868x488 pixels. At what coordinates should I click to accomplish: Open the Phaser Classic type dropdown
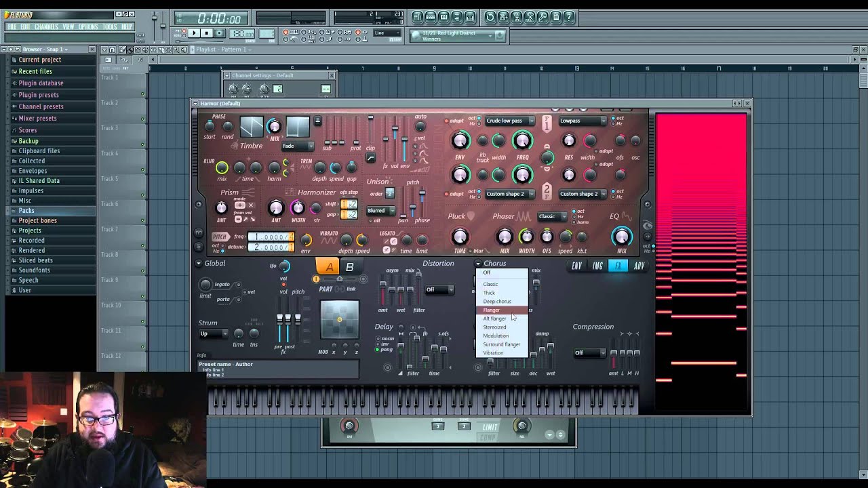[x=551, y=217]
